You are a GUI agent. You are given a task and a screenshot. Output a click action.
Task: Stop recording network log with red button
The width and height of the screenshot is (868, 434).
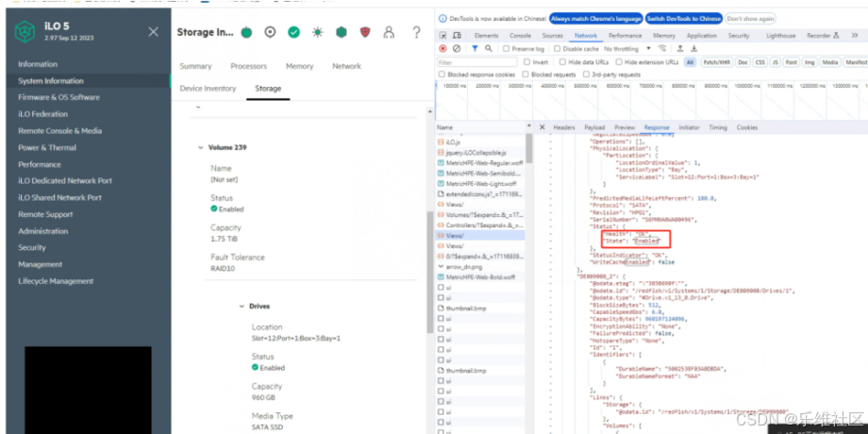(x=442, y=49)
